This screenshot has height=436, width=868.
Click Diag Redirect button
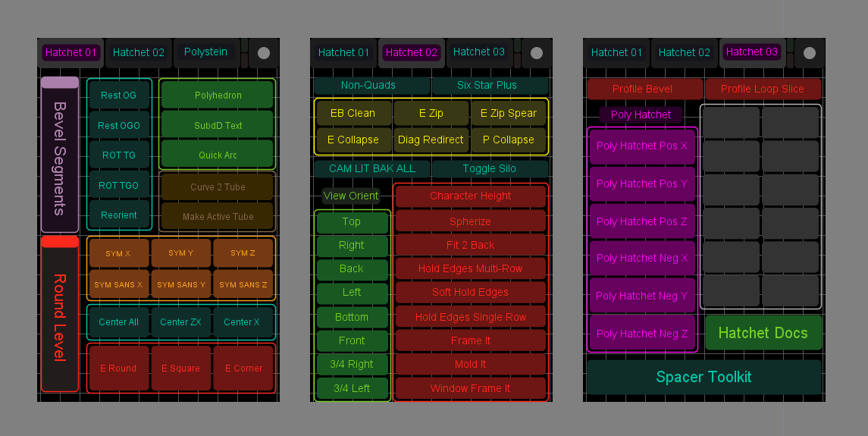point(431,140)
